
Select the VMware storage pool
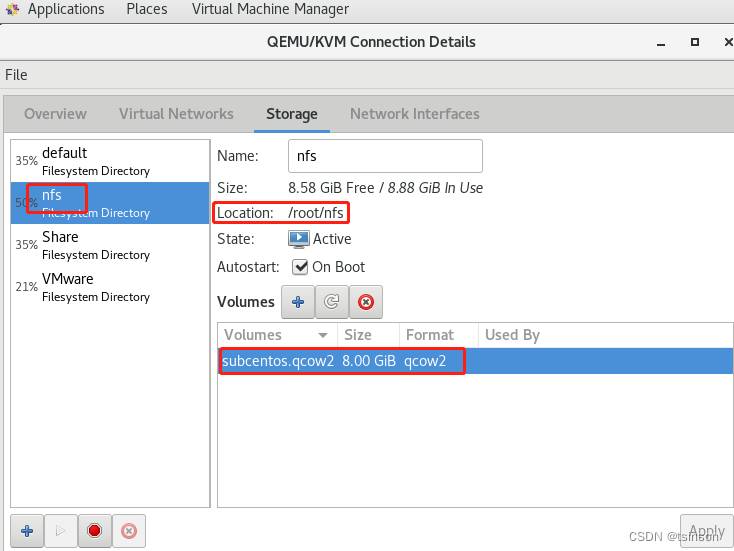tap(95, 287)
